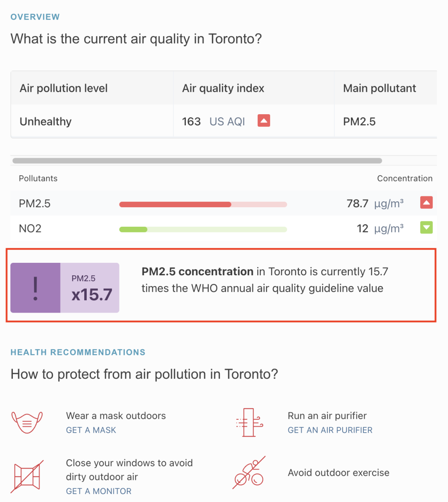This screenshot has width=448, height=502.
Task: Open the GET A MONITOR link
Action: pos(99,491)
